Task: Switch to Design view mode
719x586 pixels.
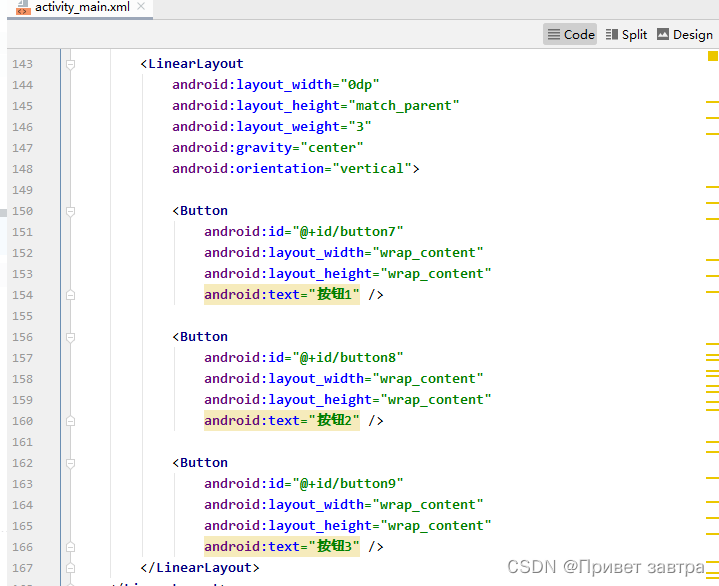Action: [x=685, y=34]
